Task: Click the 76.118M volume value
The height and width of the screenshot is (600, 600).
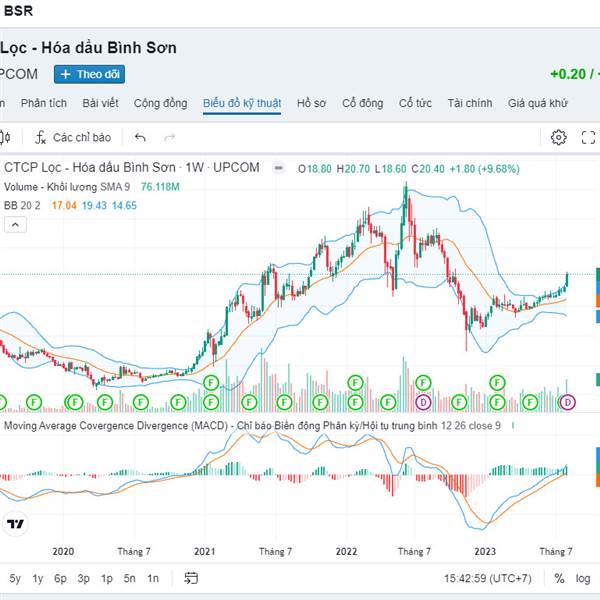Action: pos(160,187)
